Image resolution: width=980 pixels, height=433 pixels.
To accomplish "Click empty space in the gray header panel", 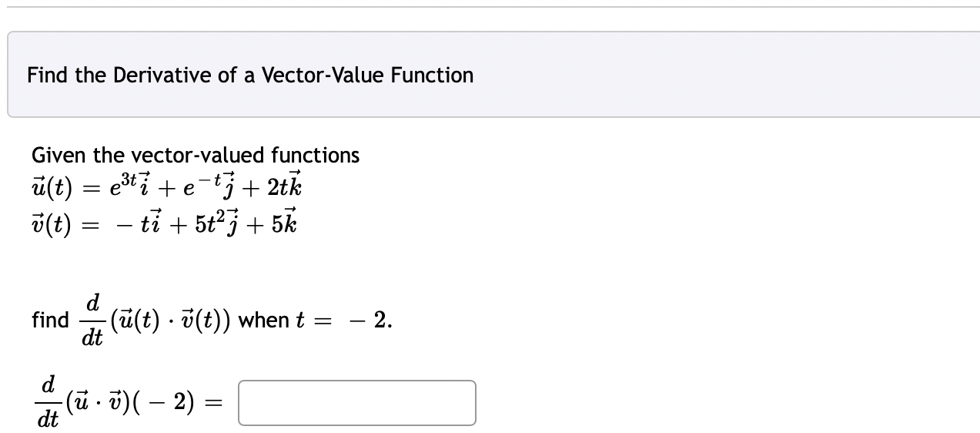I will (x=693, y=75).
